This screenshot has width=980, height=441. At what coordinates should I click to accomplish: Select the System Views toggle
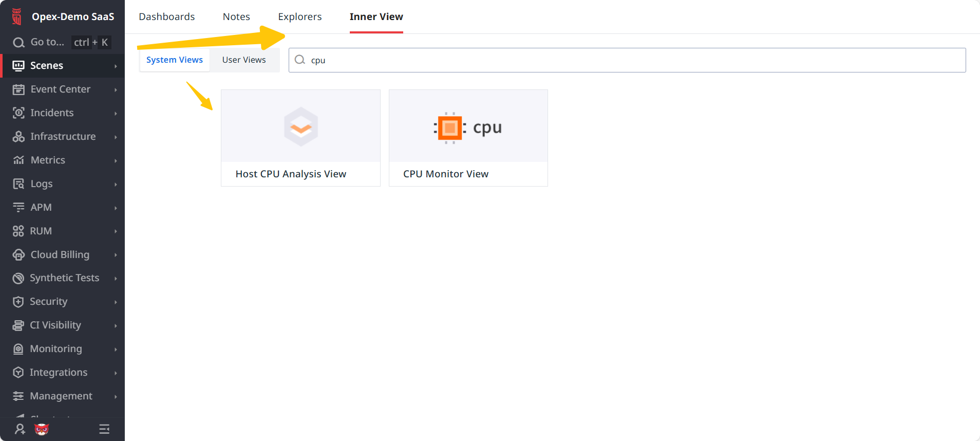175,60
